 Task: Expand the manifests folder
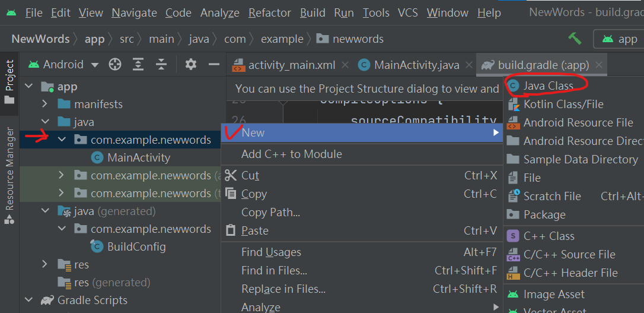tap(44, 104)
